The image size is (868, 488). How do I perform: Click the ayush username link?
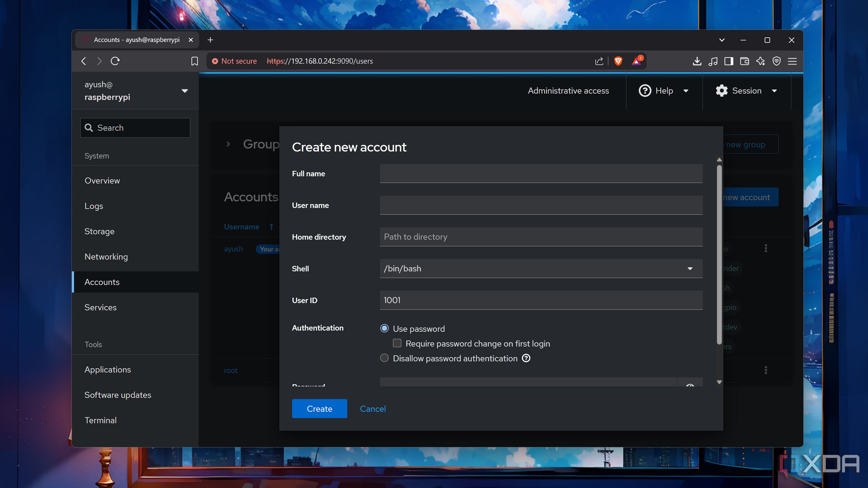[x=234, y=249]
